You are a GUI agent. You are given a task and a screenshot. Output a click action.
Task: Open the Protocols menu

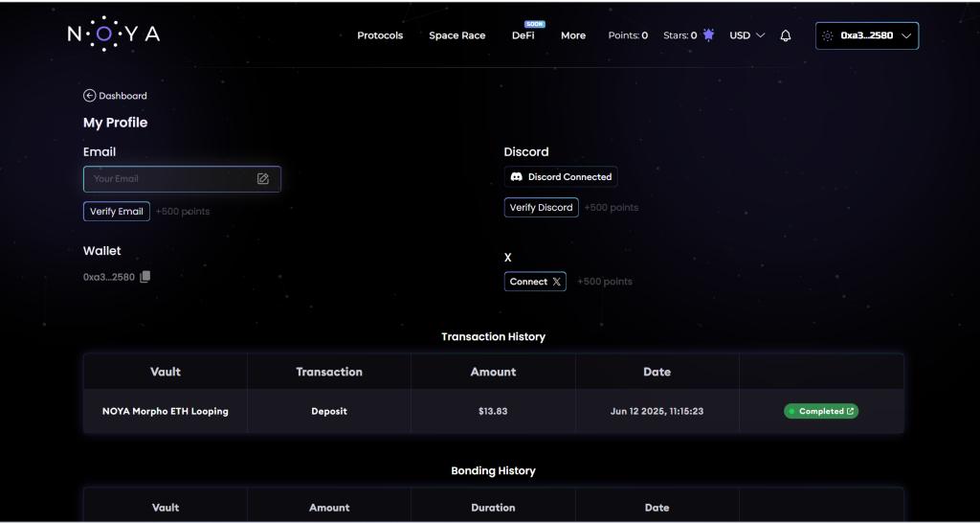coord(380,35)
